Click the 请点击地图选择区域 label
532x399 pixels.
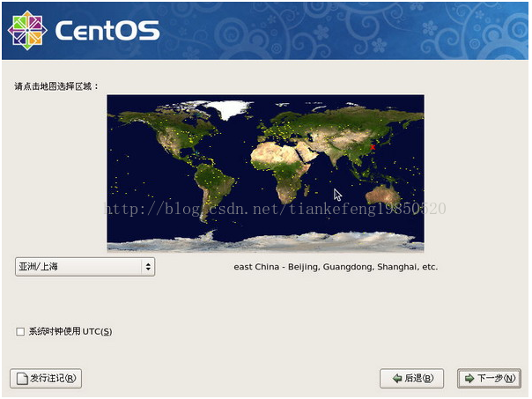[x=56, y=86]
